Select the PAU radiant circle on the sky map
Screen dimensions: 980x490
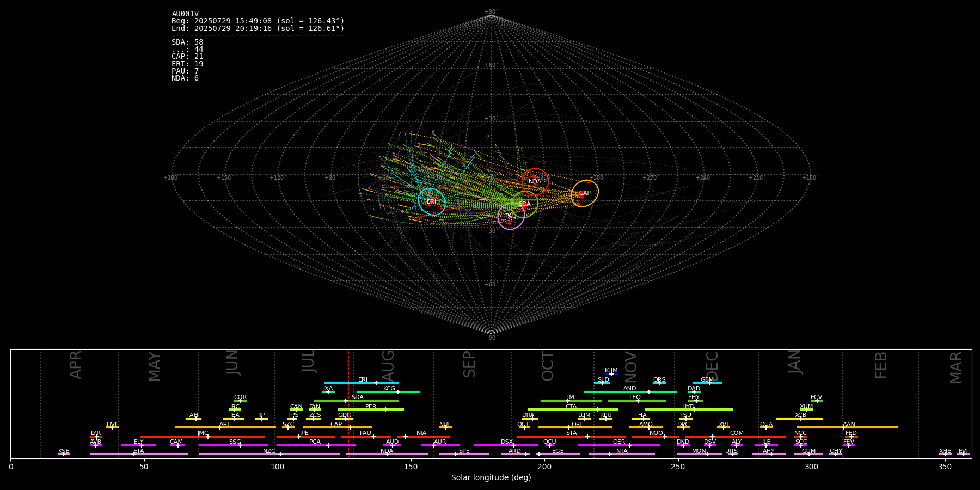(x=511, y=216)
